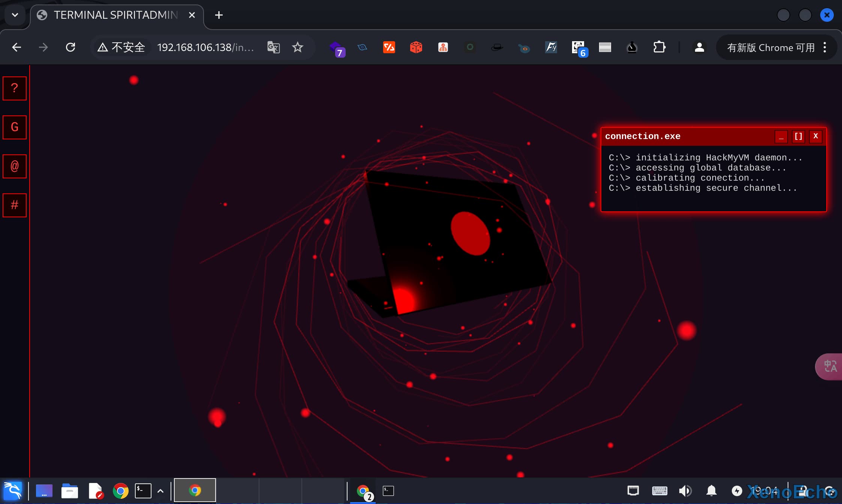Click the # sidebar icon
842x504 pixels.
(x=15, y=205)
